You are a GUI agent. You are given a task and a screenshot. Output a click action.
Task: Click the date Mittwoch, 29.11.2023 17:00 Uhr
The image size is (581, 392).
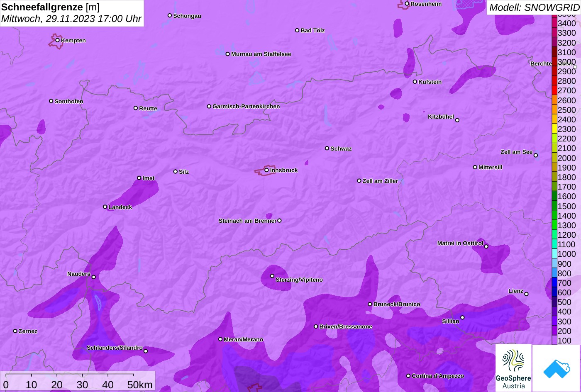point(71,19)
